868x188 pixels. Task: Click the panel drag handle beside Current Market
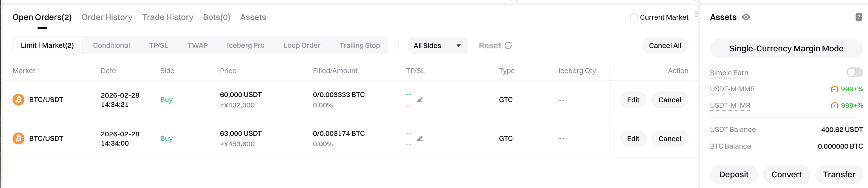(696, 14)
